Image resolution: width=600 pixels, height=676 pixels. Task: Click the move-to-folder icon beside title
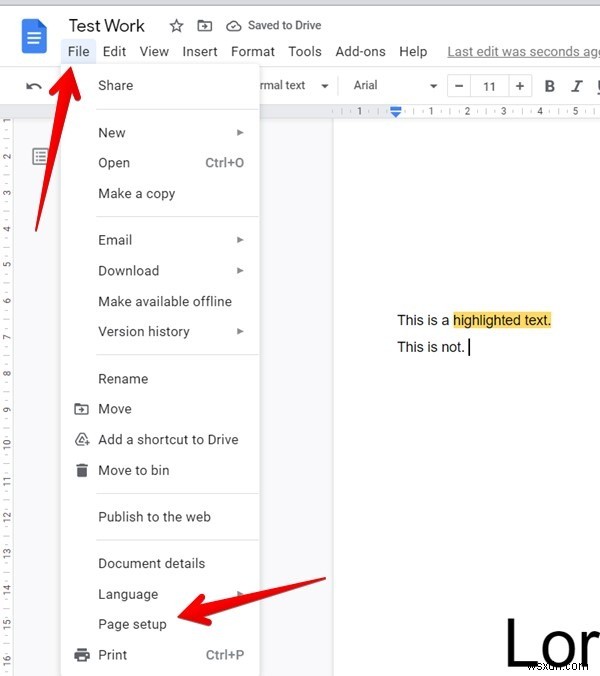point(204,26)
